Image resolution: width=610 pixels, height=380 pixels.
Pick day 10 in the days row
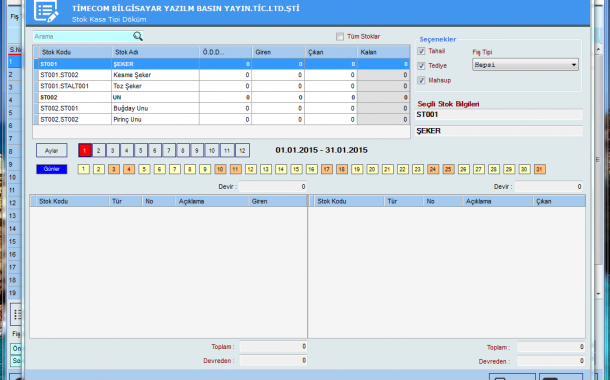tap(220, 169)
